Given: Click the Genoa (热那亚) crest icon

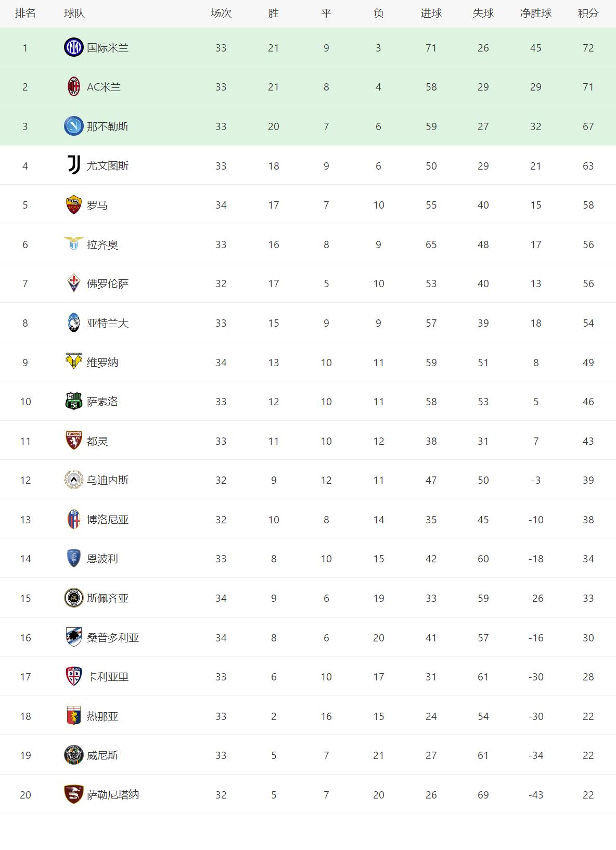Looking at the screenshot, I should point(73,716).
